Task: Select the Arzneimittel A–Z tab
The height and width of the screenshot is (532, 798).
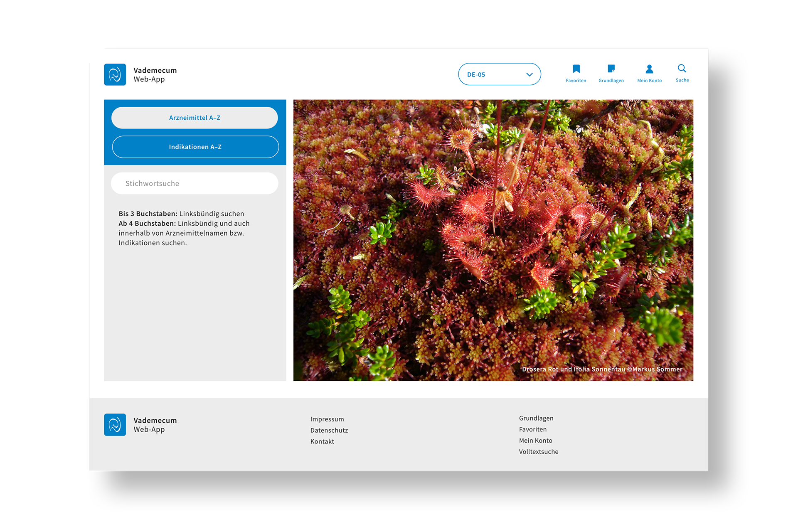Action: point(195,118)
